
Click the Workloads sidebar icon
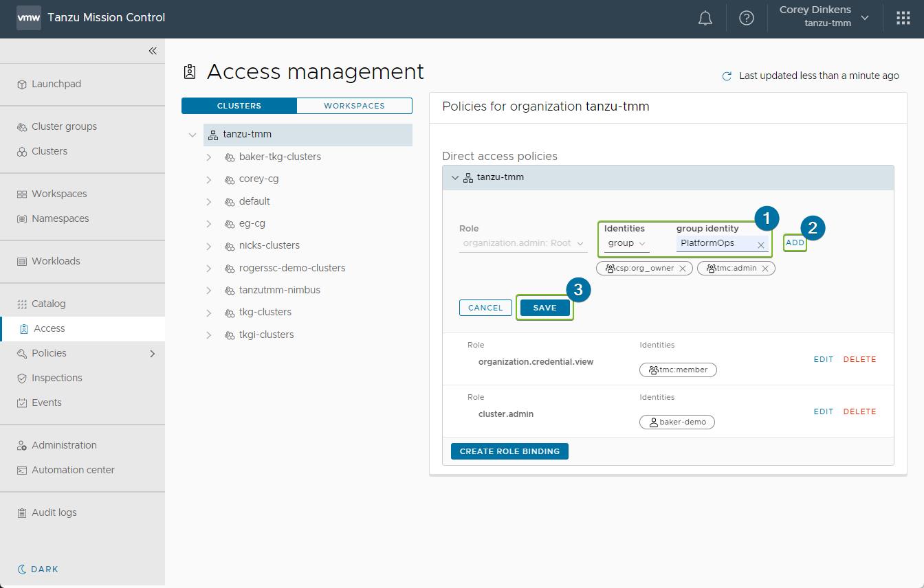tap(22, 262)
